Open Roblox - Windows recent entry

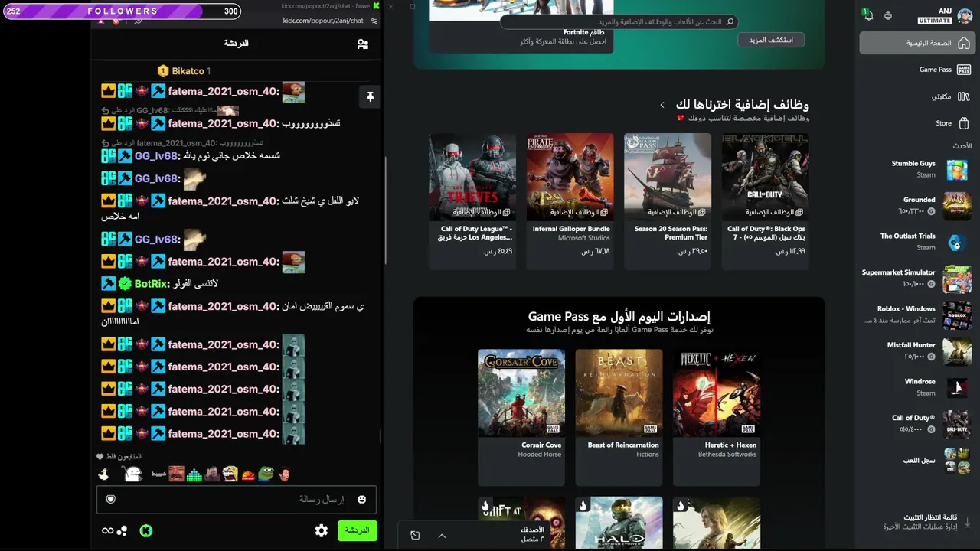pos(916,315)
